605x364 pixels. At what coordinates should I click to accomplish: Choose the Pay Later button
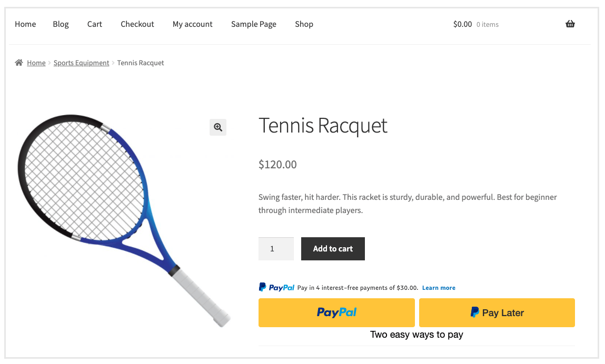[497, 312]
